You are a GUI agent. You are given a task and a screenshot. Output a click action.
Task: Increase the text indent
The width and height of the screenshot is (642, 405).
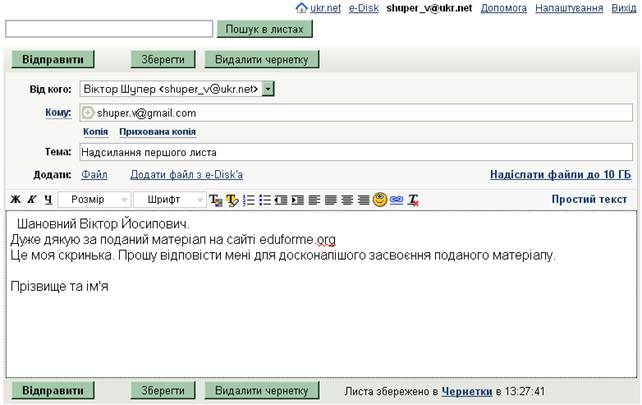298,200
